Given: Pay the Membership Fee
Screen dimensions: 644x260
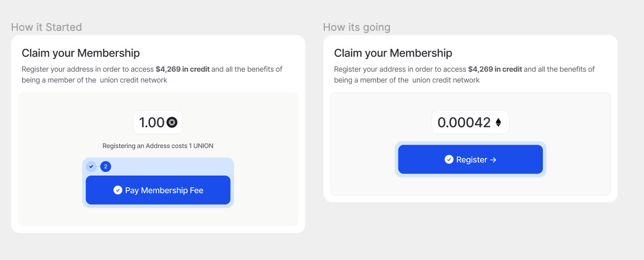Looking at the screenshot, I should coord(158,190).
